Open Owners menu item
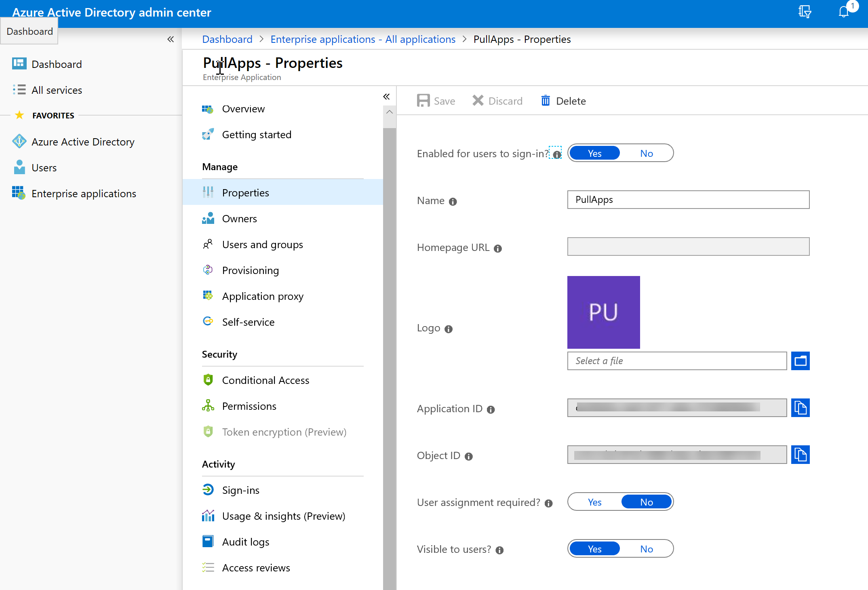 coord(282,219)
